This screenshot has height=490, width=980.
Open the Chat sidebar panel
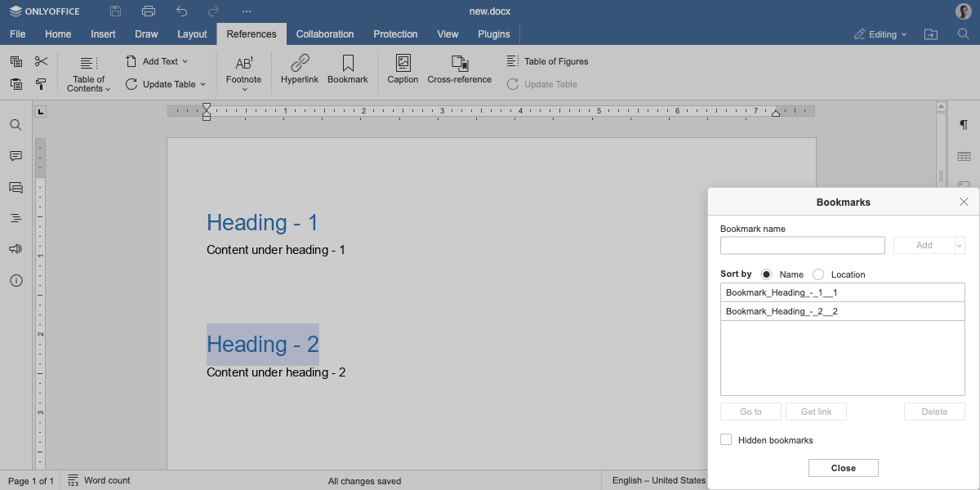click(16, 187)
